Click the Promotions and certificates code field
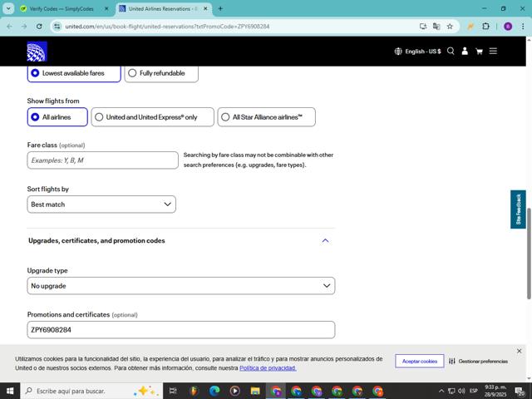The height and width of the screenshot is (399, 532). [x=181, y=330]
